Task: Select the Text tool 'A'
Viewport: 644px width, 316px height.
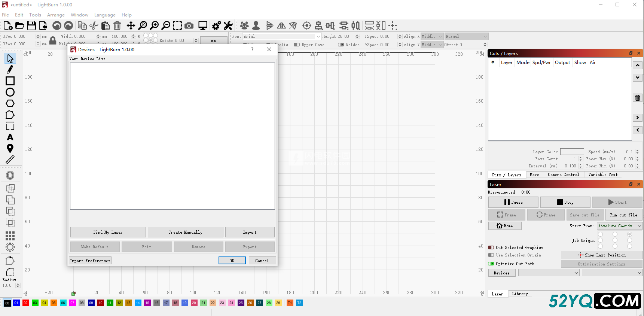Action: pos(10,137)
